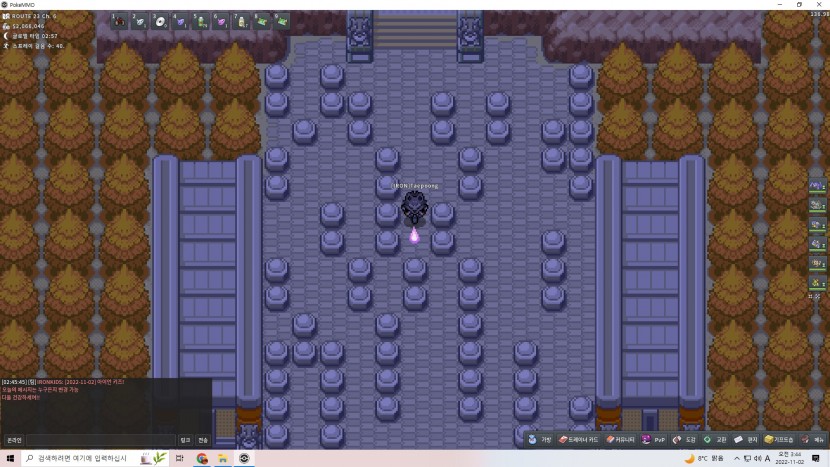Open the 온라인 chat channel selector
Viewport: 830px width, 467px height.
[14, 440]
